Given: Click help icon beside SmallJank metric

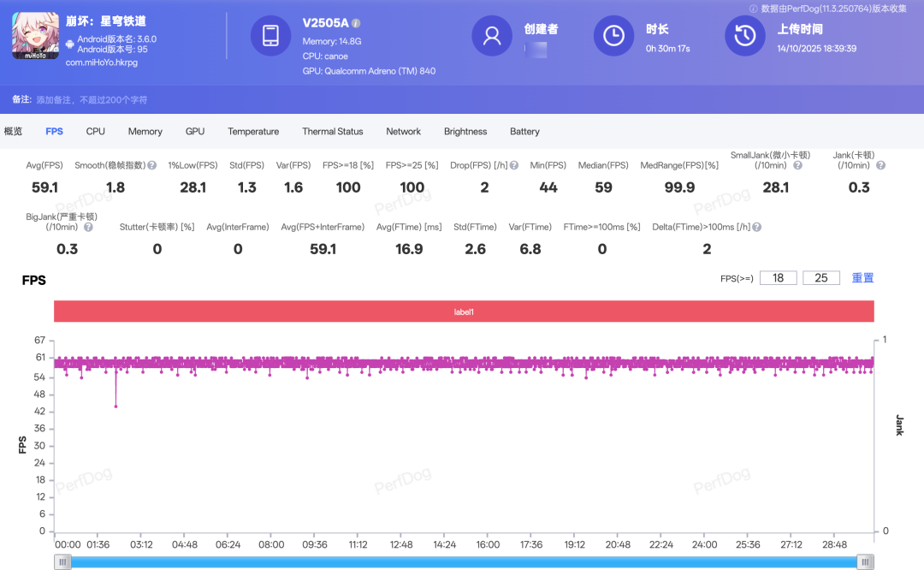Looking at the screenshot, I should [x=797, y=165].
